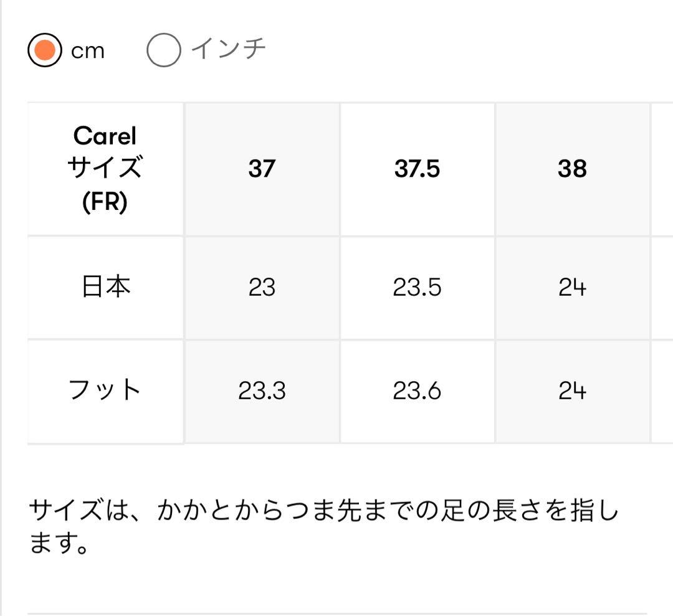Click the cm label next to its radio

pyautogui.click(x=87, y=51)
